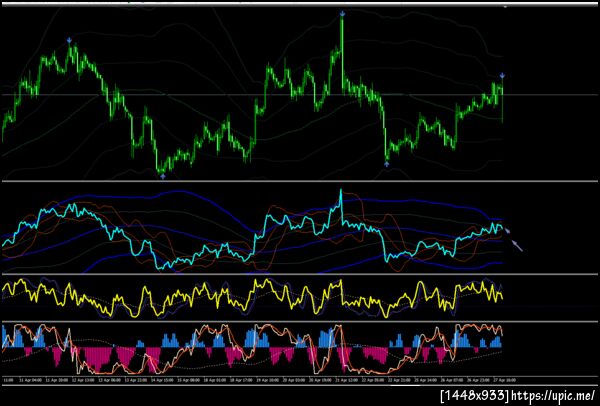Select the arrow marker above the first left peak
This screenshot has height=406, width=600.
tap(69, 40)
